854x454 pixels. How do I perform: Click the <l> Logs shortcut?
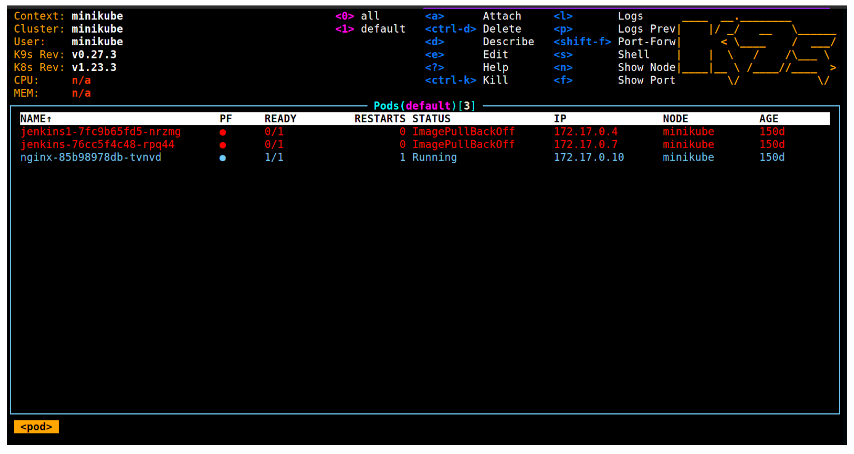pyautogui.click(x=599, y=16)
